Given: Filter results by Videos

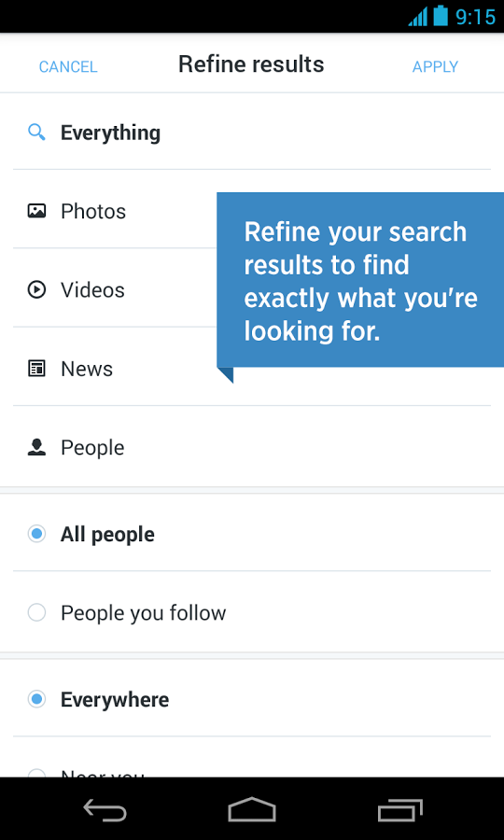Looking at the screenshot, I should [x=92, y=290].
